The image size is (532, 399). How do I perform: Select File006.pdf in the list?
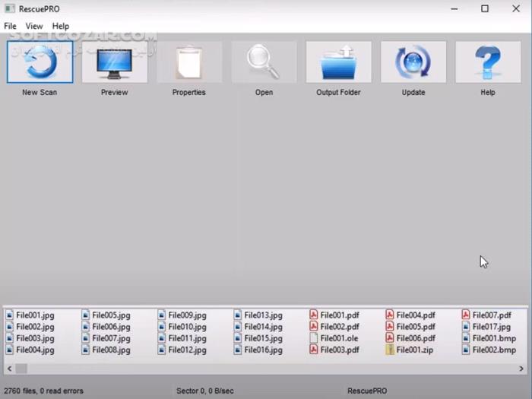[x=410, y=338]
